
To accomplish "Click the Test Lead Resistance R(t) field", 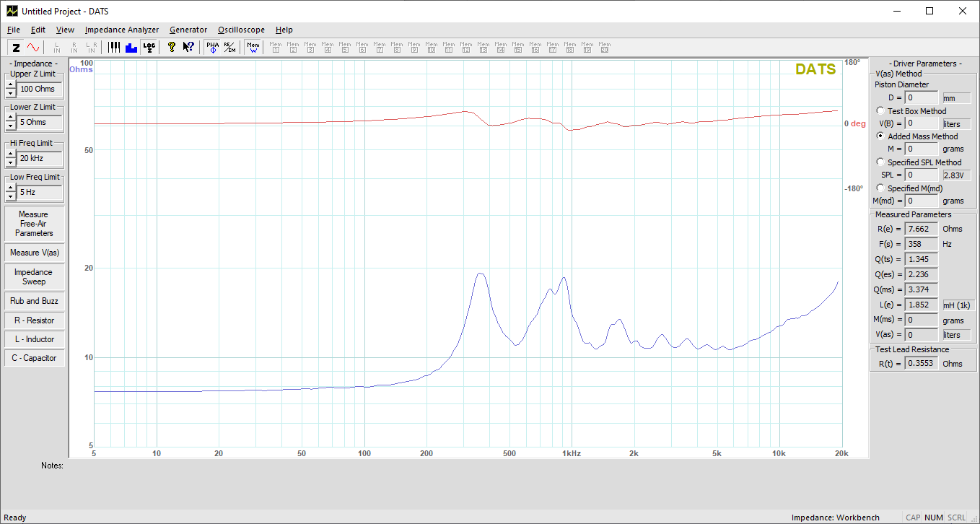I will pos(922,364).
